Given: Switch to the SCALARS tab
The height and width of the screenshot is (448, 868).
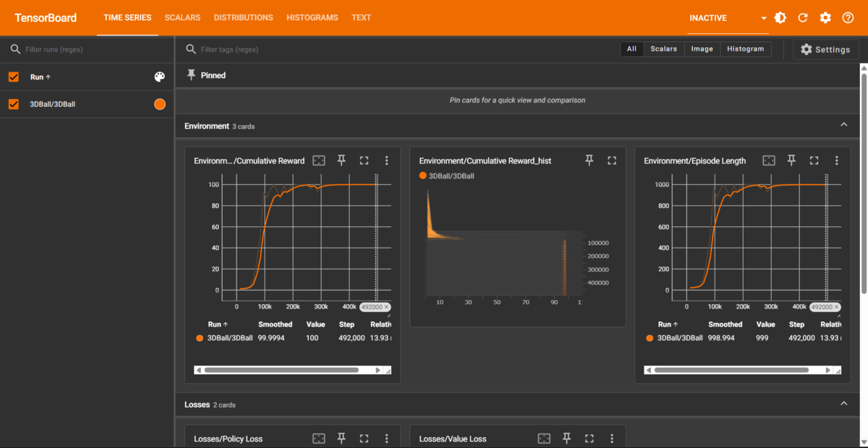Looking at the screenshot, I should tap(182, 17).
